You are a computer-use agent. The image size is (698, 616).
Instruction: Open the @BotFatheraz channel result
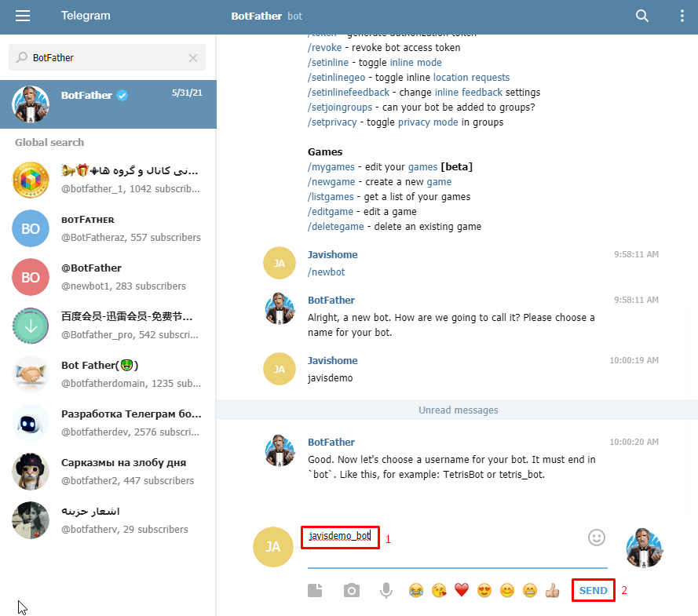(x=108, y=228)
